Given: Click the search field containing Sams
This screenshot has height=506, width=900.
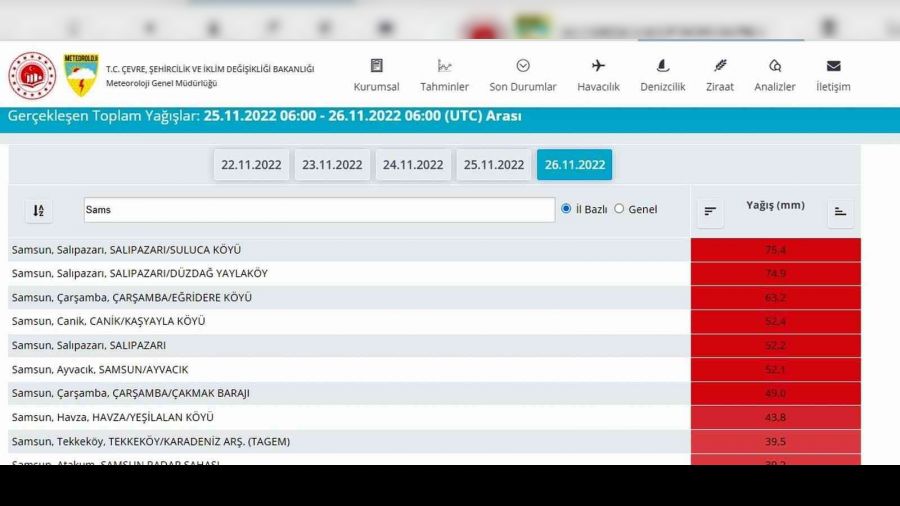Looking at the screenshot, I should pos(319,210).
